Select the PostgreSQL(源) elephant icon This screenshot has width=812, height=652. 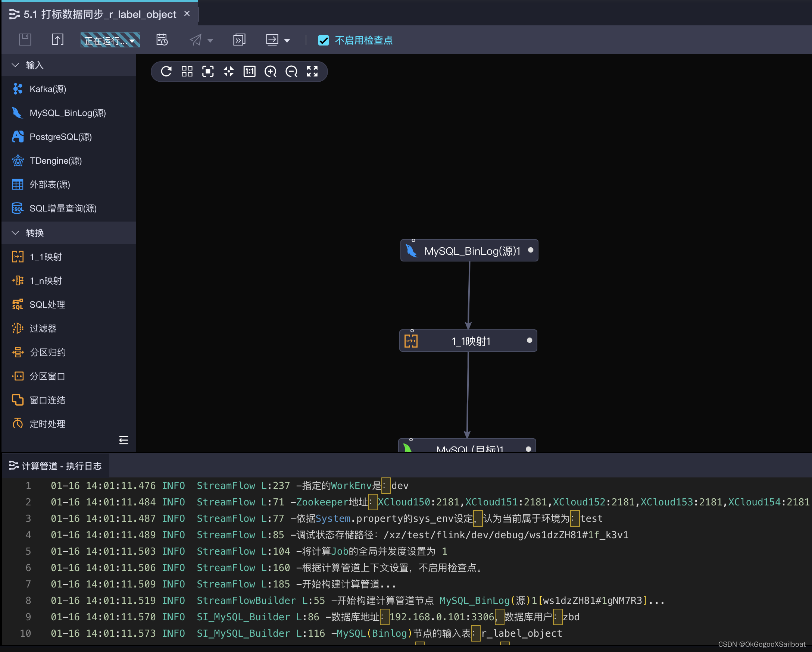coord(17,137)
